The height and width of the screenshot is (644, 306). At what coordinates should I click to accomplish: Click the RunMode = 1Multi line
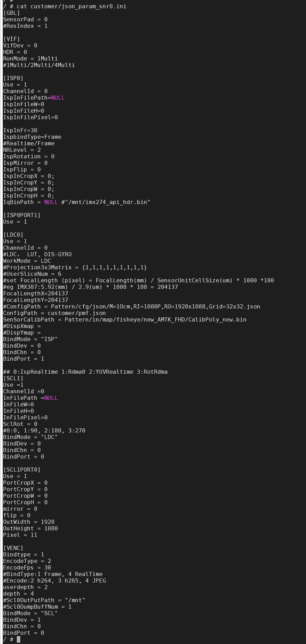(x=30, y=58)
